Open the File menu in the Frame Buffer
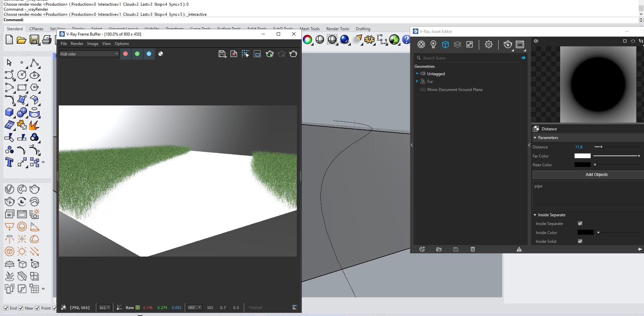644x316 pixels. pyautogui.click(x=64, y=44)
